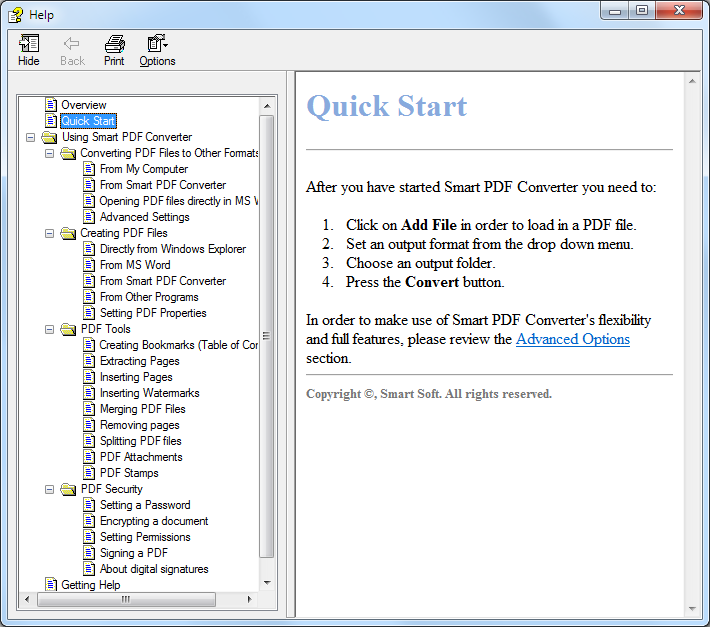Viewport: 710px width, 627px height.
Task: Click the Hide toolbar icon
Action: tap(29, 44)
